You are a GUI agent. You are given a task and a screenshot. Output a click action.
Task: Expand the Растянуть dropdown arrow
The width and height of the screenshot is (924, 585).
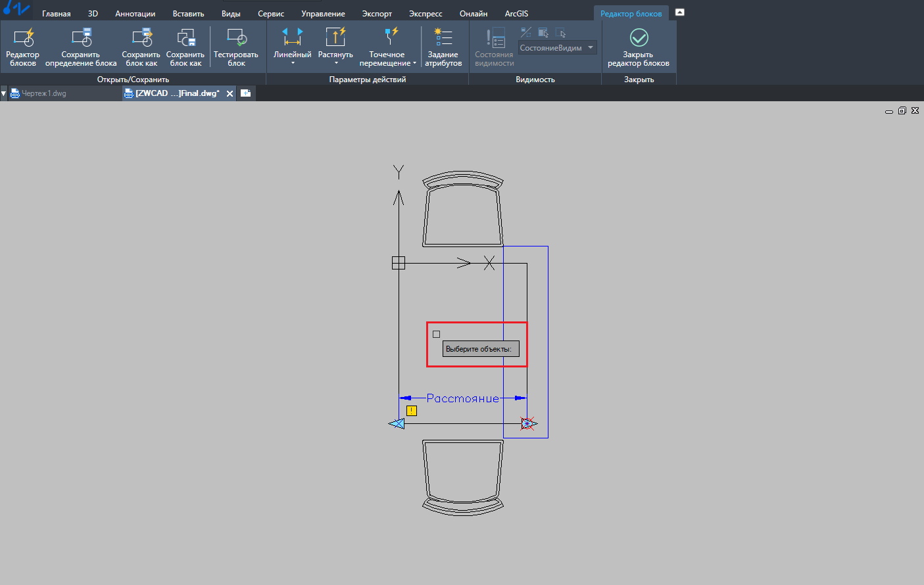(x=336, y=63)
